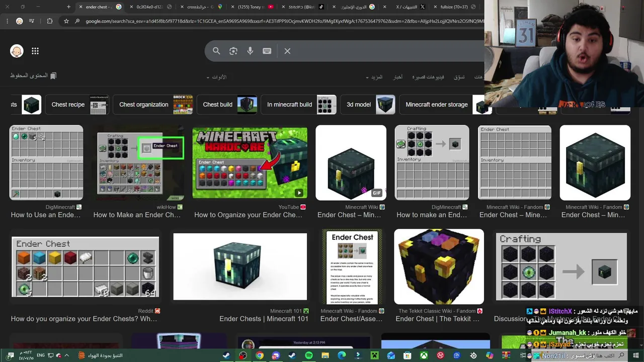Screen dimensions: 644x362
Task: Expand the الأدوات tools dropdown
Action: coord(217,77)
